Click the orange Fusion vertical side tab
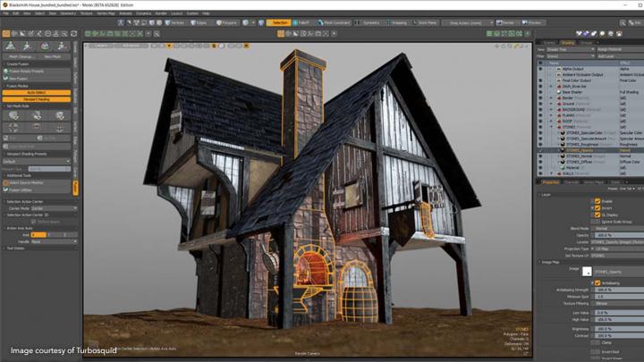 click(75, 188)
